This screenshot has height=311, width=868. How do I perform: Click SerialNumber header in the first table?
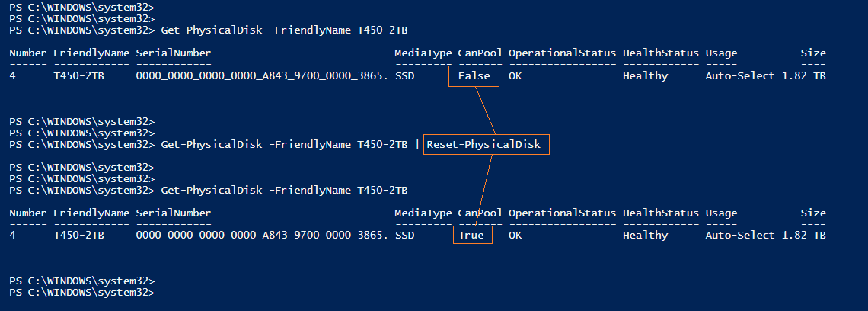[x=173, y=53]
